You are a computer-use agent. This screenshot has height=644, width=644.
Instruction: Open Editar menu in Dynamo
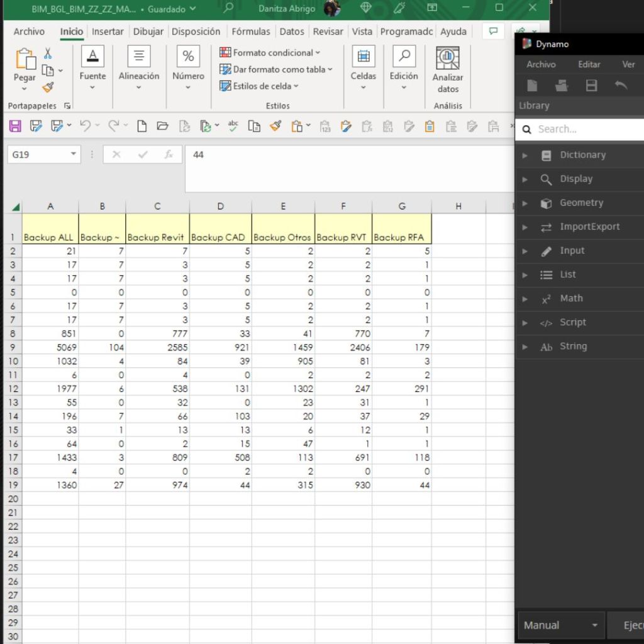point(589,64)
